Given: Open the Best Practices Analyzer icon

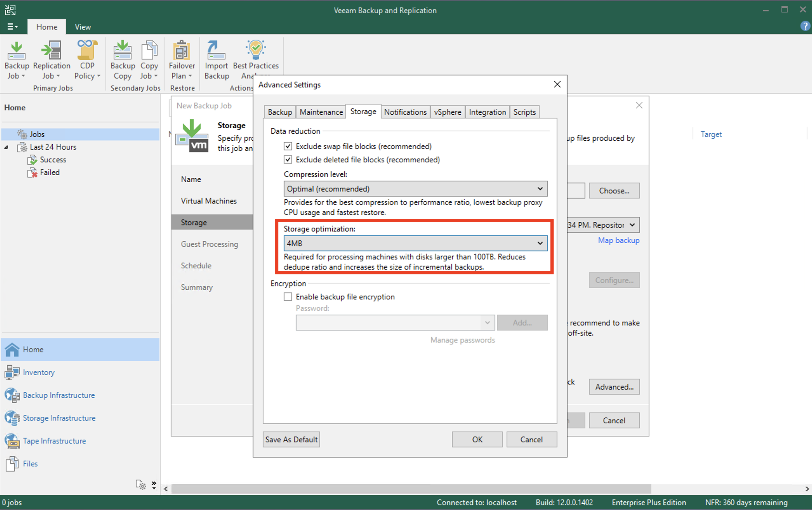Looking at the screenshot, I should pyautogui.click(x=256, y=50).
